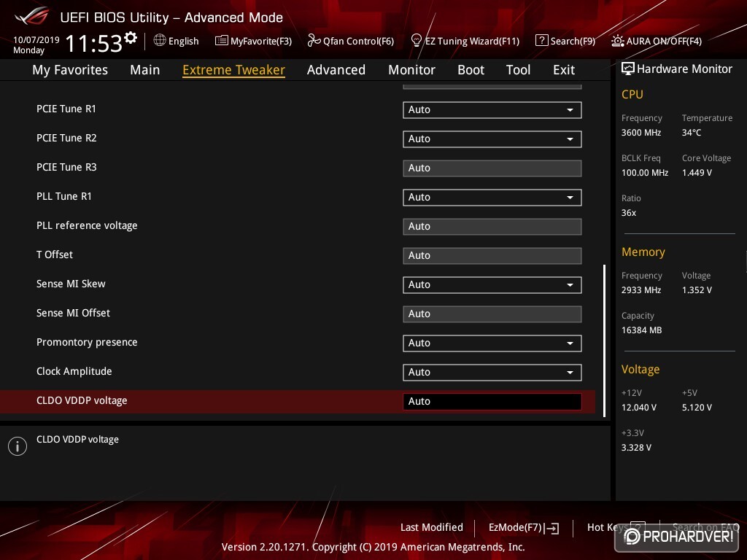Click CLDO VDDP voltage value field
747x560 pixels.
pos(492,402)
